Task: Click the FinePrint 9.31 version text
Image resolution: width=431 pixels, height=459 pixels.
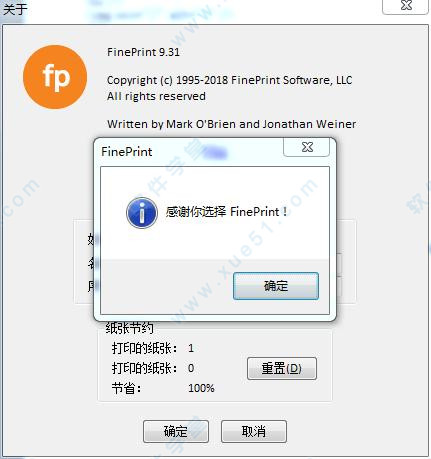Action: click(x=143, y=52)
